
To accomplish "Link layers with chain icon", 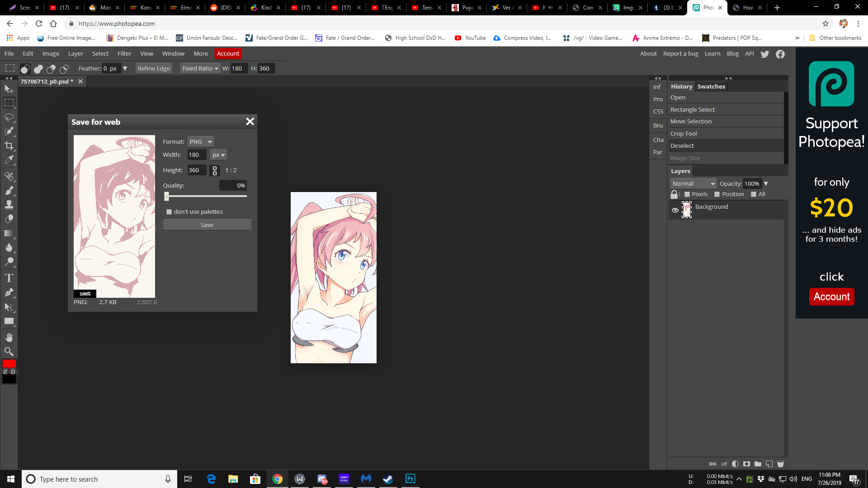I will pos(712,464).
